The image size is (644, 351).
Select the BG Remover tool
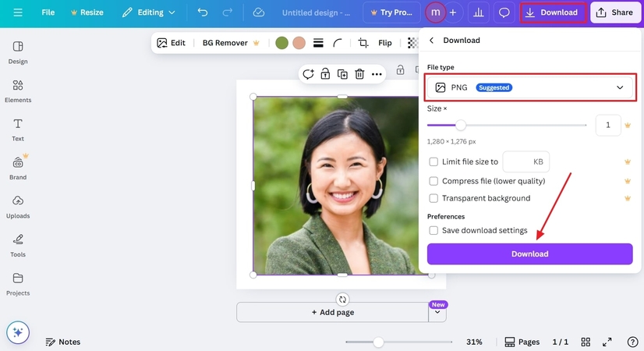(x=231, y=43)
